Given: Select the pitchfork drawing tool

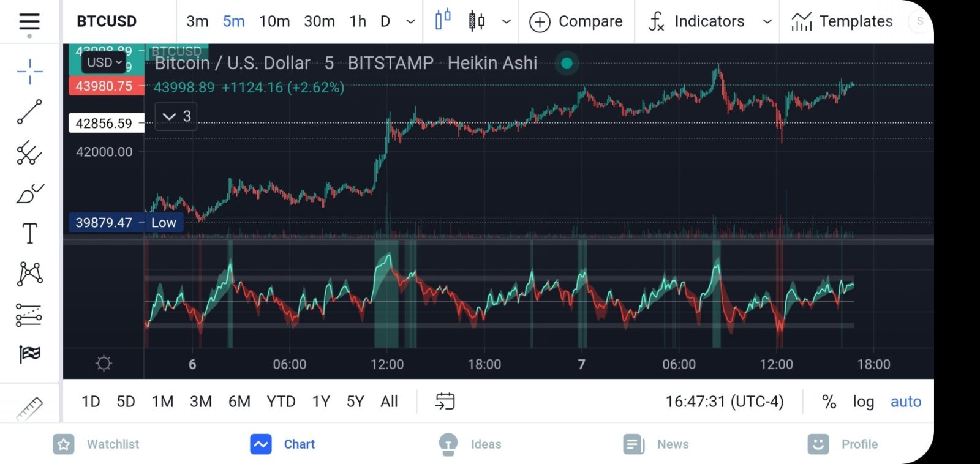Looking at the screenshot, I should pyautogui.click(x=29, y=152).
